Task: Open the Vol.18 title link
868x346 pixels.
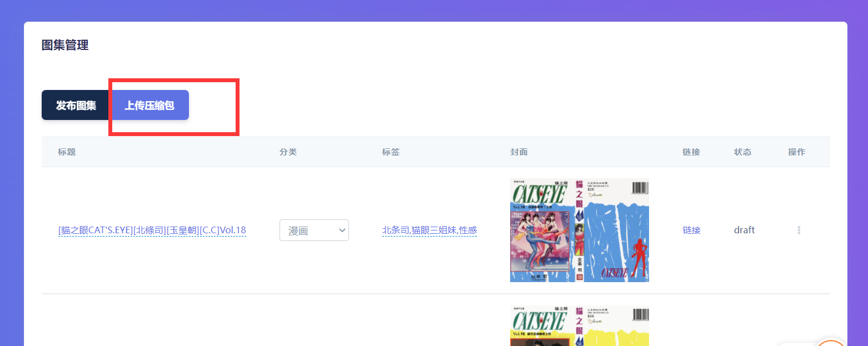Action: 152,230
